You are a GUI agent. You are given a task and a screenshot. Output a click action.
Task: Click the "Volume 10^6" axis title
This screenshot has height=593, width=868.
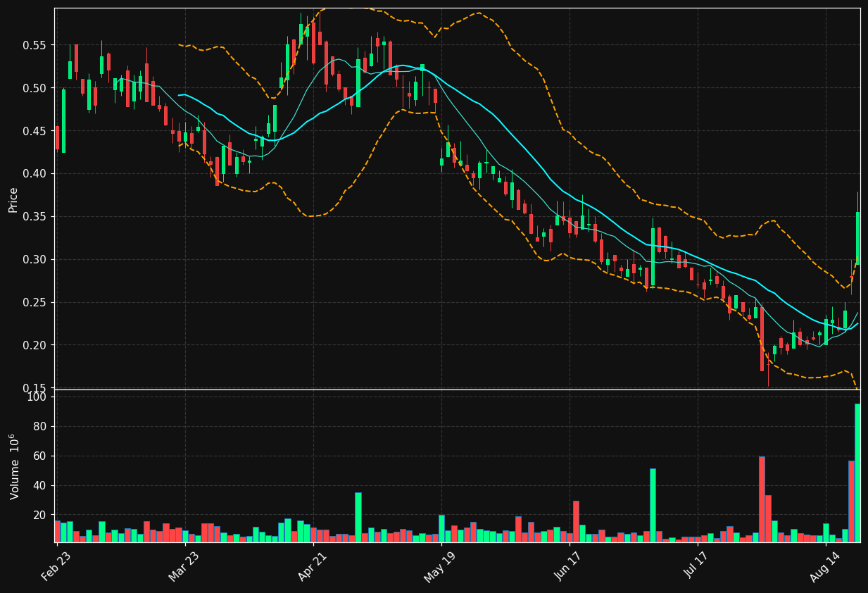pyautogui.click(x=13, y=466)
